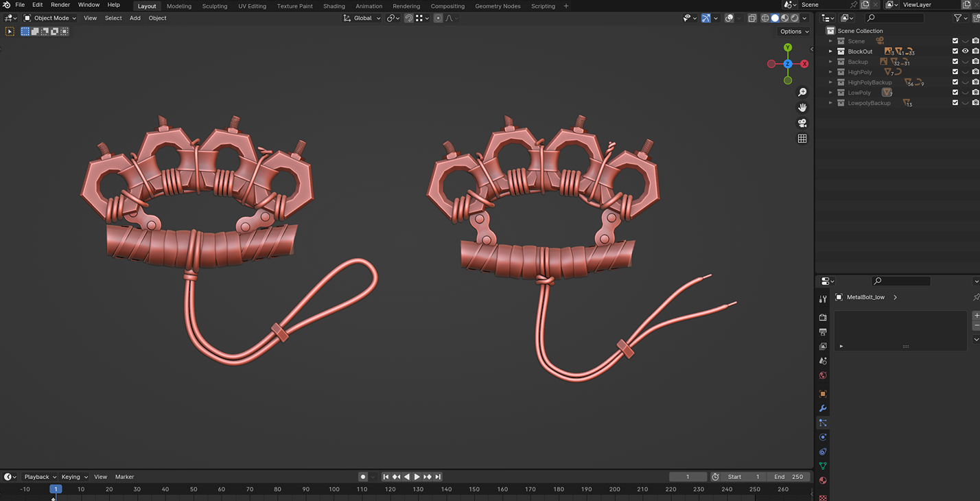Open the Material properties tab icon
This screenshot has width=980, height=501.
click(x=823, y=480)
